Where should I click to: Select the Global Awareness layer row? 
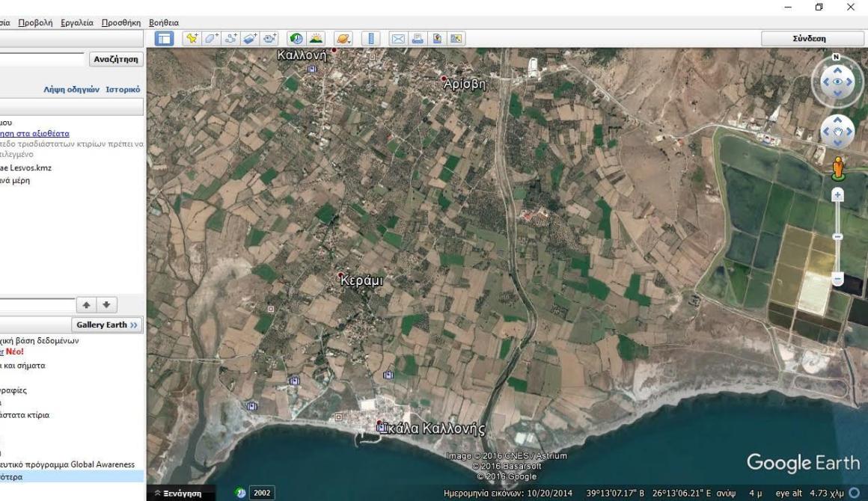(67, 464)
